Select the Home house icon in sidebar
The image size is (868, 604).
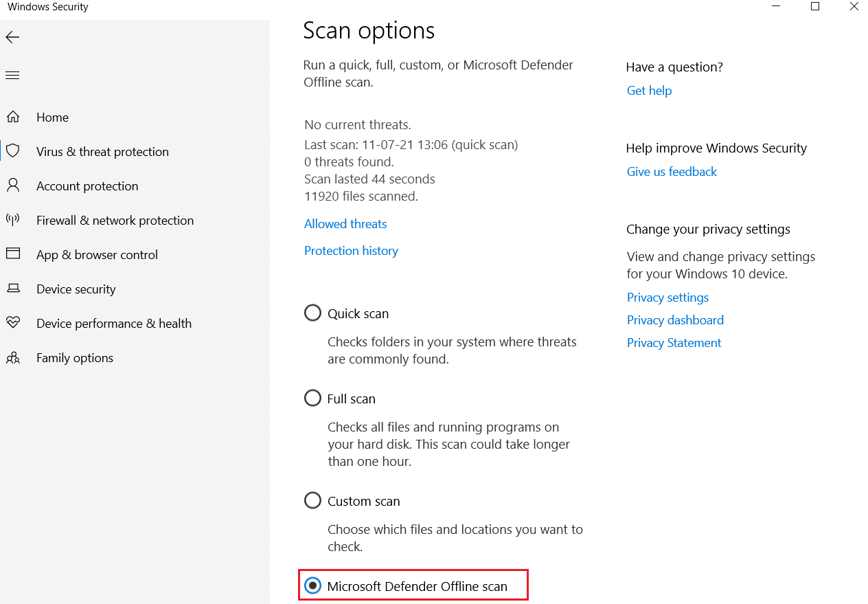coord(13,117)
